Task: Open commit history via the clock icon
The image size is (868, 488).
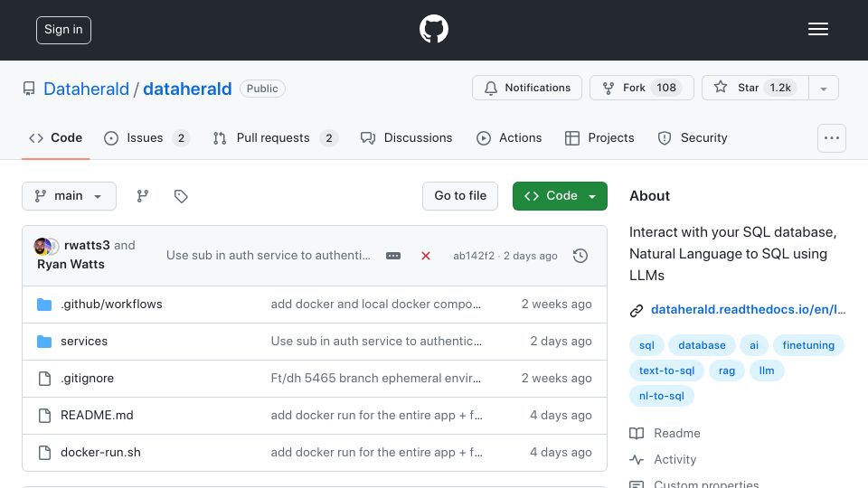Action: tap(580, 256)
